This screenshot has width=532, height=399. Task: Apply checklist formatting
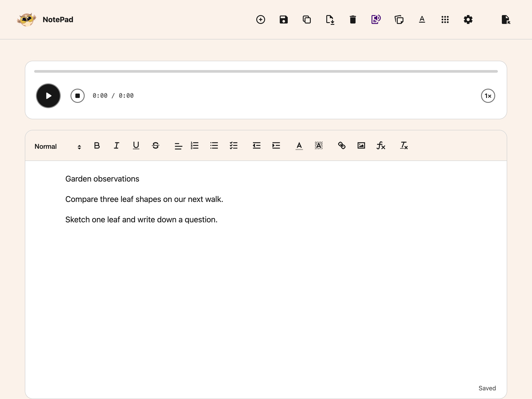tap(233, 145)
